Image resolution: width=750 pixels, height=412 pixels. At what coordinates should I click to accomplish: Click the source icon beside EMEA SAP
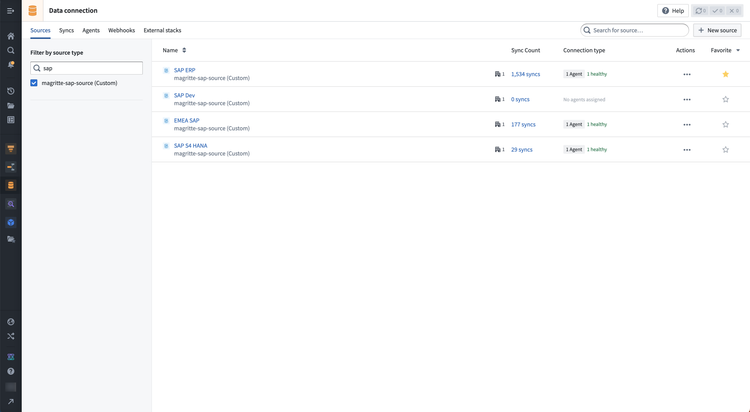coord(166,121)
